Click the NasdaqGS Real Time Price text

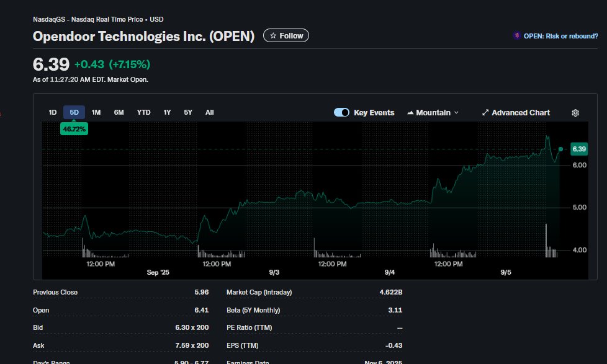(98, 19)
